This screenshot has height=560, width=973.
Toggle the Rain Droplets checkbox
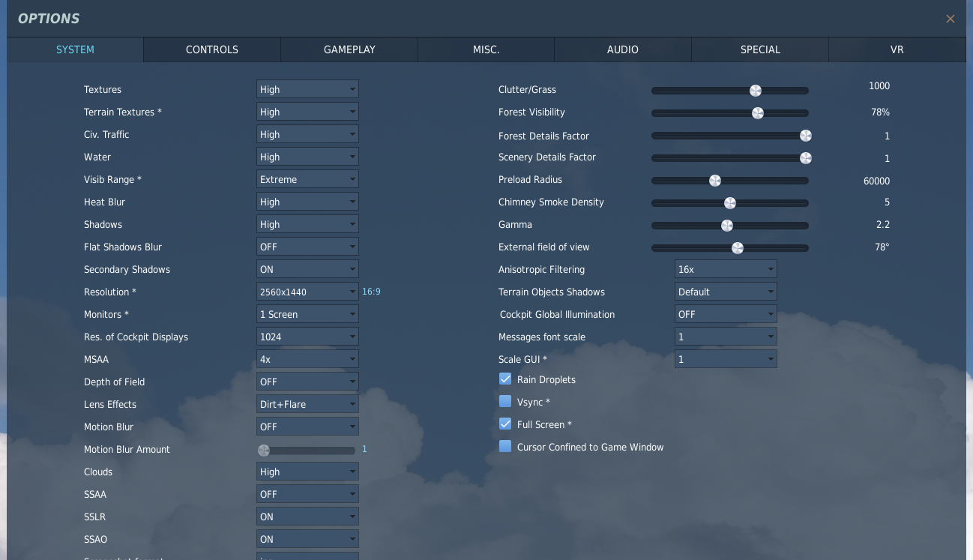[505, 379]
